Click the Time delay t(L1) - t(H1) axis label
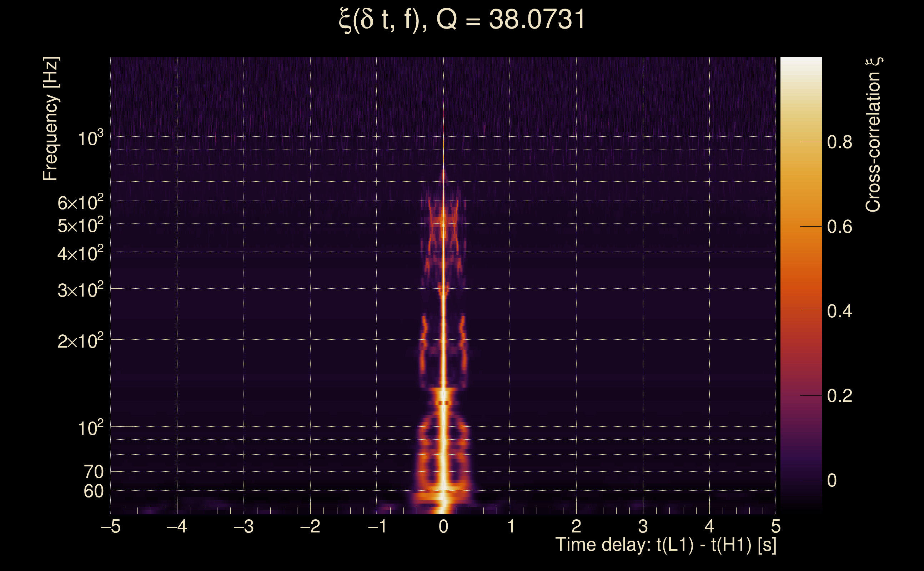924x571 pixels. [x=666, y=545]
